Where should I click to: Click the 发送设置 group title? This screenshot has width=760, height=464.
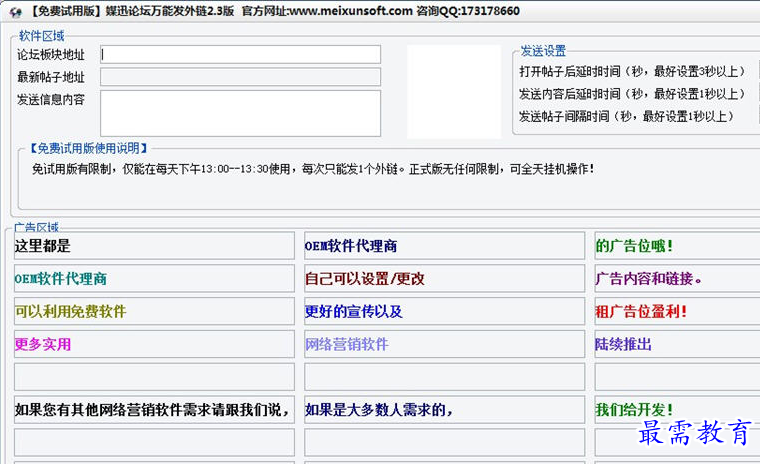[543, 50]
